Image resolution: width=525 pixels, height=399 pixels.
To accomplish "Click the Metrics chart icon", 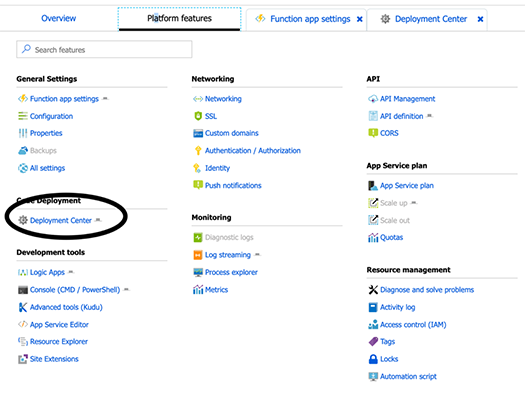I will 198,290.
